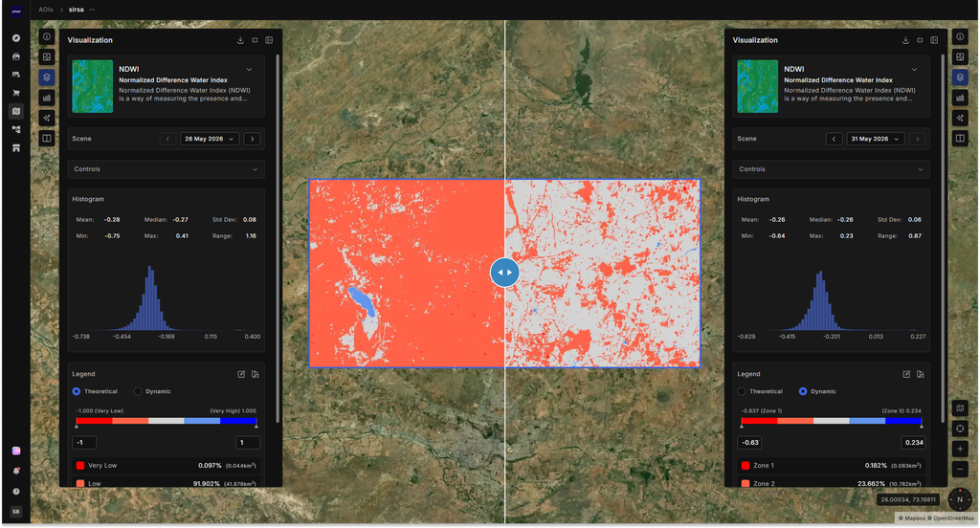The height and width of the screenshot is (528, 980).
Task: Expand the Controls section in the right panel
Action: coord(832,169)
